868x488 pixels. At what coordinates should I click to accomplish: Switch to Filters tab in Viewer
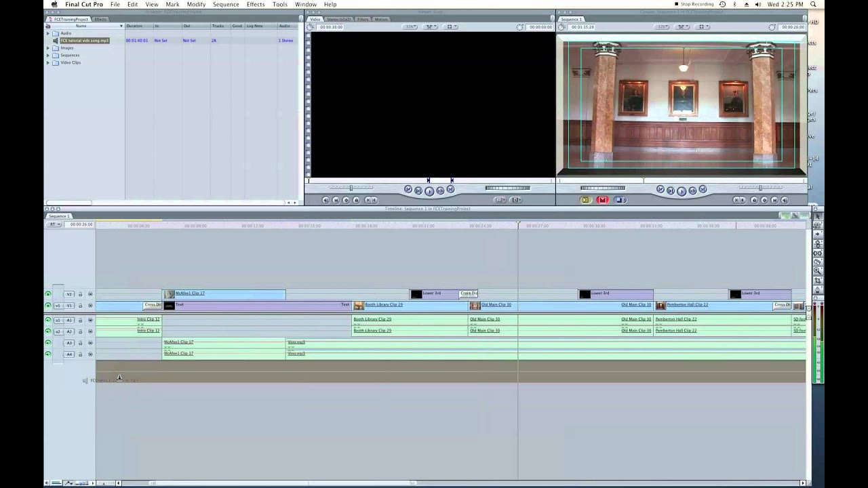click(363, 19)
